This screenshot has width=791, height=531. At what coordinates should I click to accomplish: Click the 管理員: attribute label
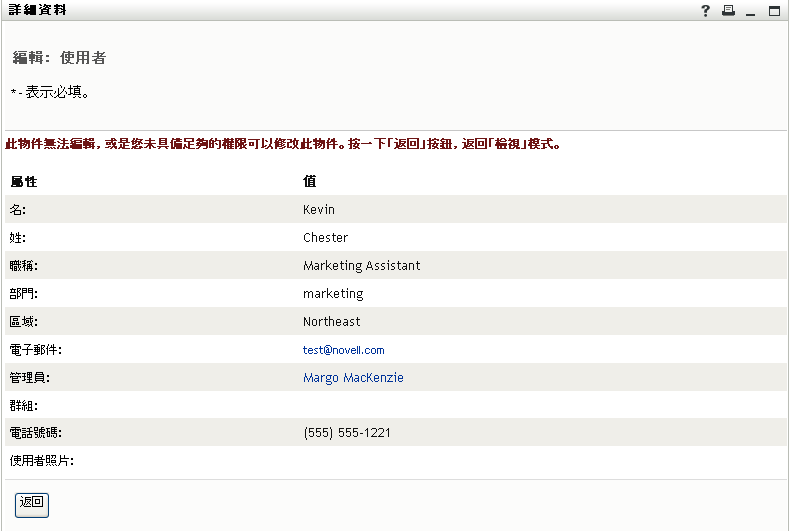click(x=30, y=378)
